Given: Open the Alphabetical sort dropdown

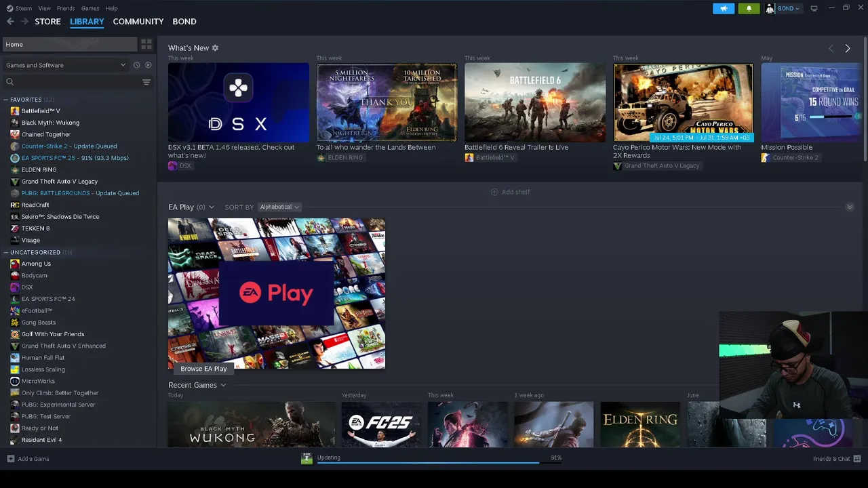Looking at the screenshot, I should 279,207.
